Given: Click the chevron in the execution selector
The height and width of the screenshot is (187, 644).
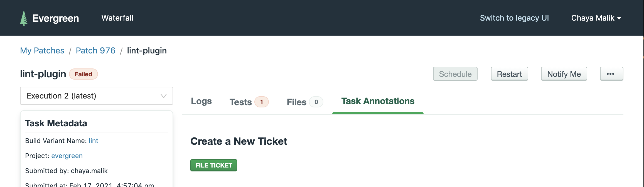Looking at the screenshot, I should click(163, 96).
